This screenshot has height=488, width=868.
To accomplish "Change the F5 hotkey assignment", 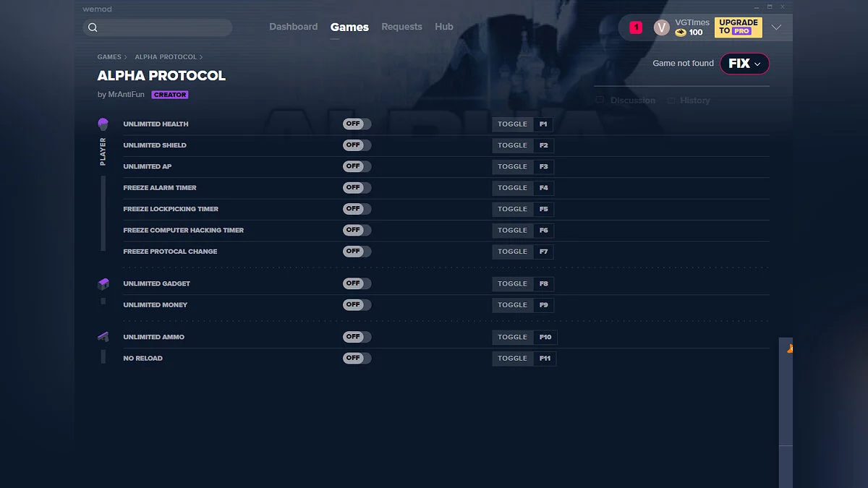I will click(x=544, y=209).
